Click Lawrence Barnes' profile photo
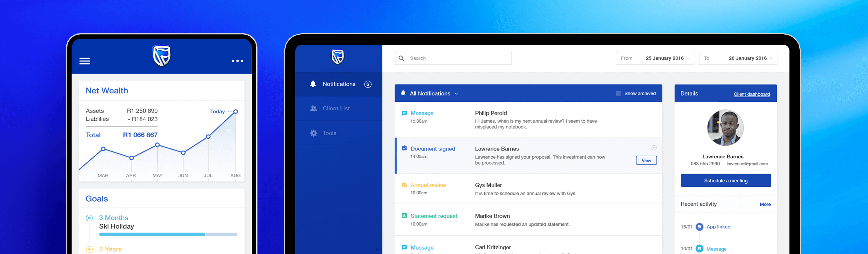Viewport: 868px width, 254px height. click(725, 128)
